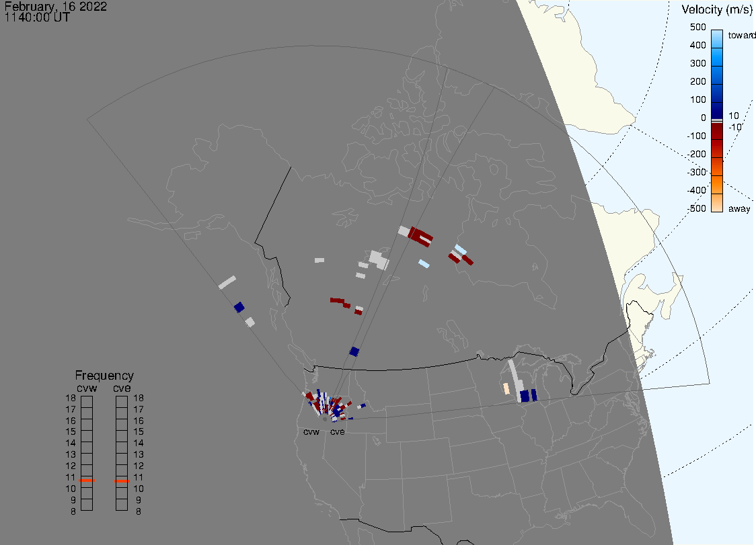Click the 0 tick label on velocity scale
This screenshot has width=756, height=545.
[x=703, y=118]
